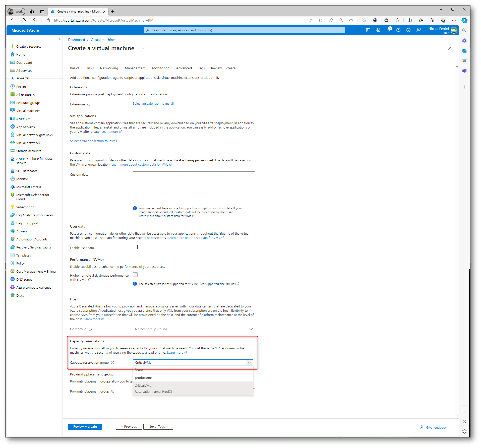Click the Previous button
Viewport: 481px width, 448px height.
129,426
